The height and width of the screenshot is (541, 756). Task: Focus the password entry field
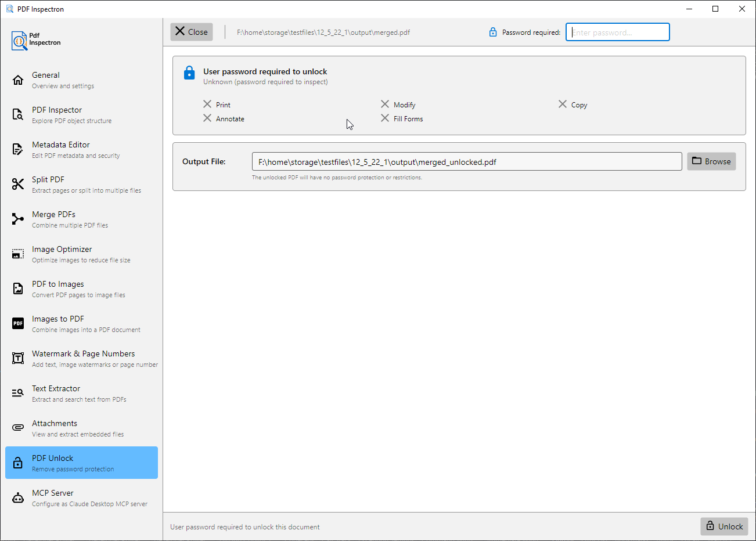coord(617,33)
